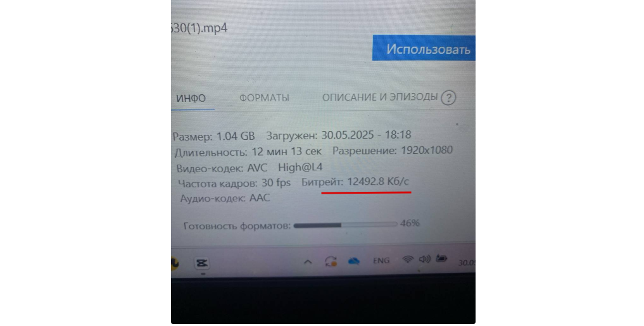Open the ENG language switcher

click(381, 261)
